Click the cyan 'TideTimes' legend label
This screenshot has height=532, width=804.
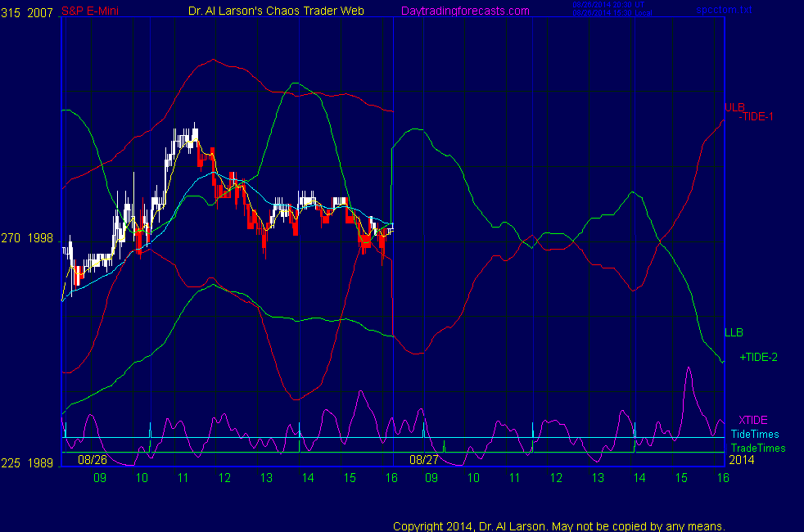tap(755, 435)
